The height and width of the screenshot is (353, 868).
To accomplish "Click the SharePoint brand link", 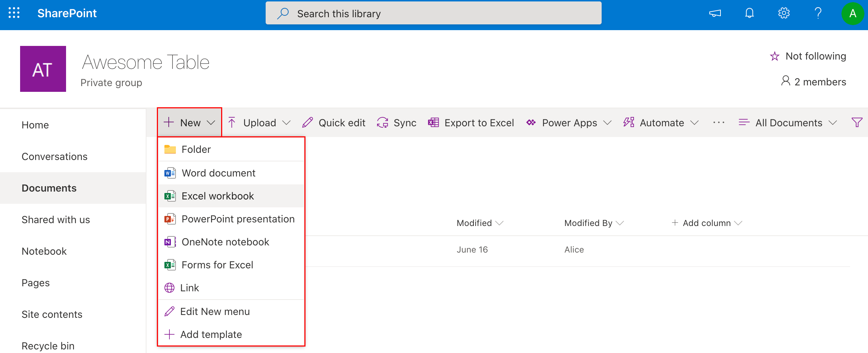I will (x=67, y=13).
